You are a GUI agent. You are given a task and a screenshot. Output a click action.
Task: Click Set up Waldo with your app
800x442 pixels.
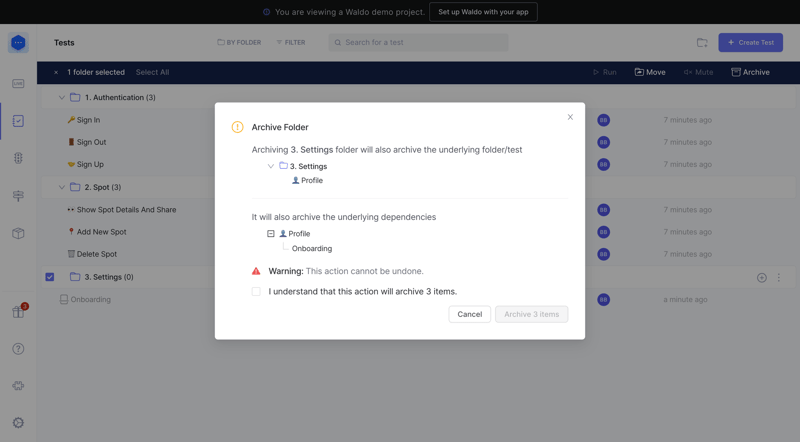[483, 12]
